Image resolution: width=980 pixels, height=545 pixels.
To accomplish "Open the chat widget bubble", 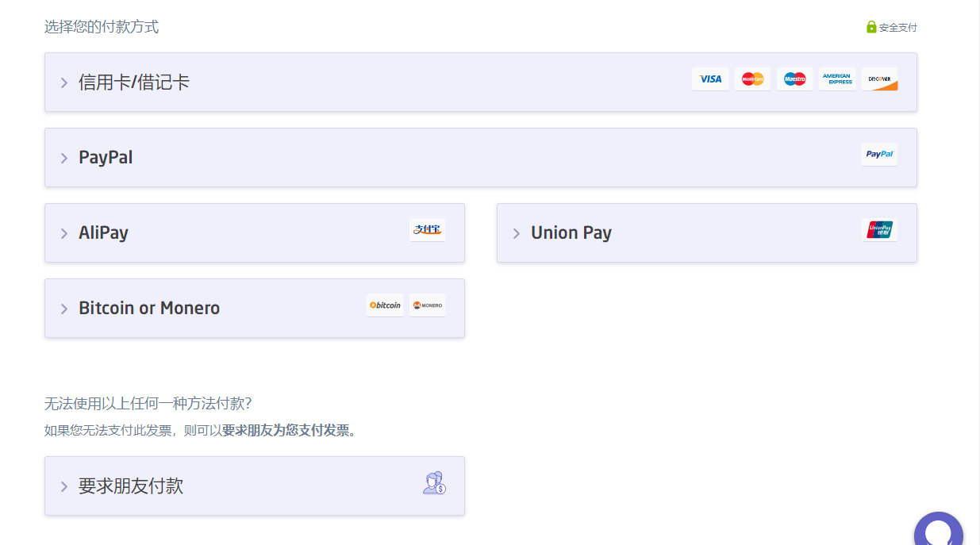I will [939, 532].
